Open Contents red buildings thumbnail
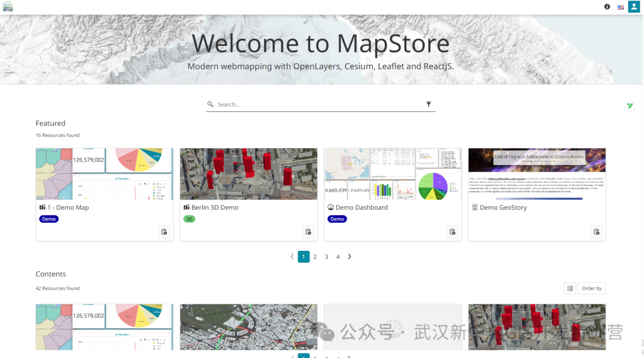The width and height of the screenshot is (644, 358). coord(537,327)
